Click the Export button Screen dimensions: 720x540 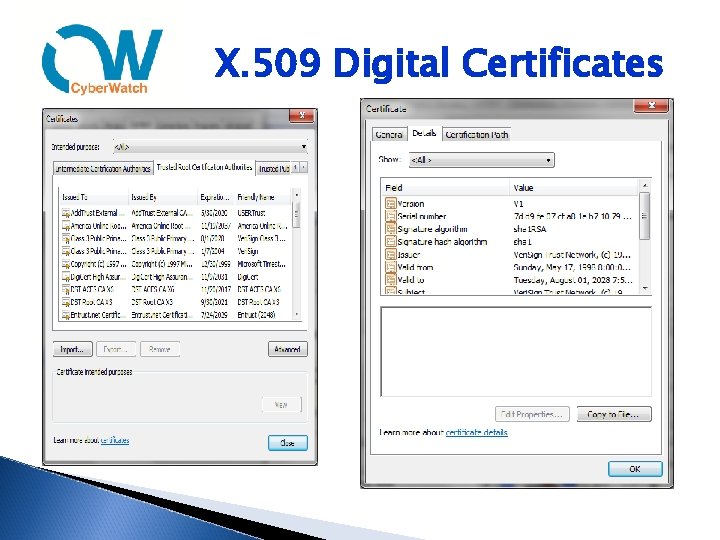[115, 349]
